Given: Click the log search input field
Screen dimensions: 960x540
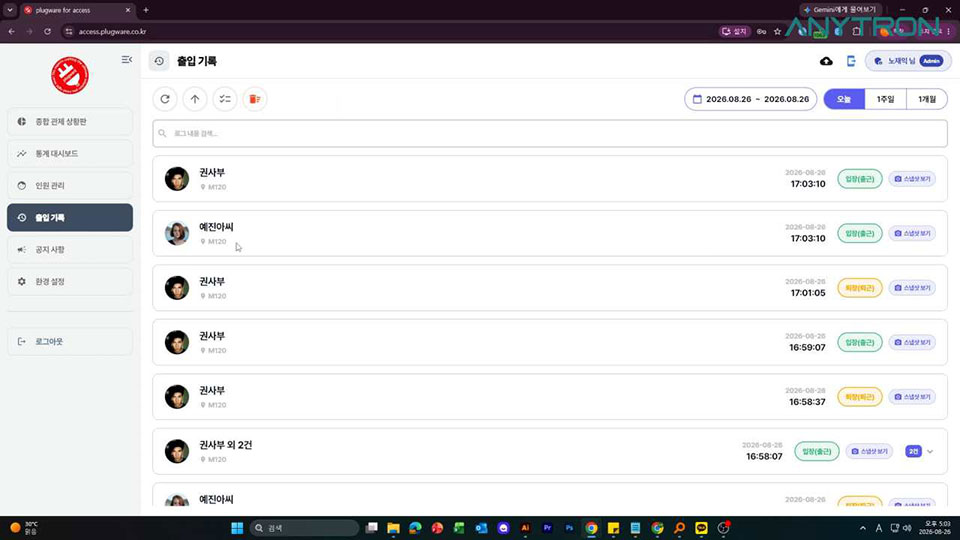Looking at the screenshot, I should pos(550,133).
